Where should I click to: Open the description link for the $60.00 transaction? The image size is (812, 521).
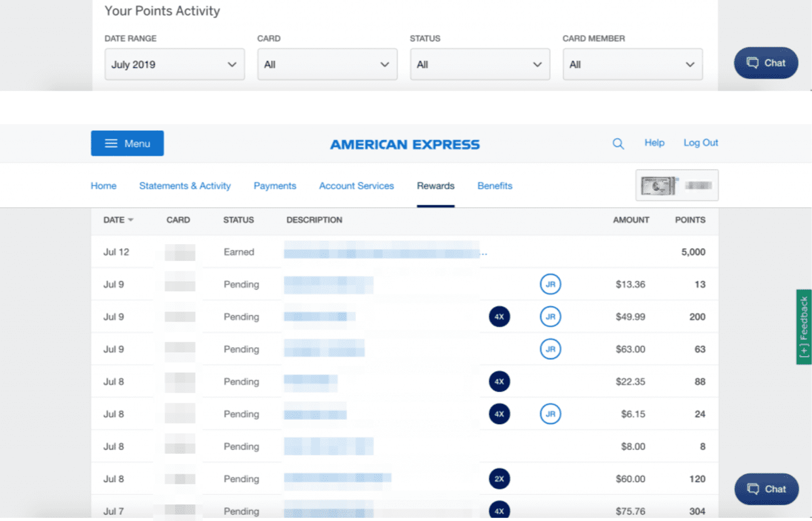click(x=338, y=479)
